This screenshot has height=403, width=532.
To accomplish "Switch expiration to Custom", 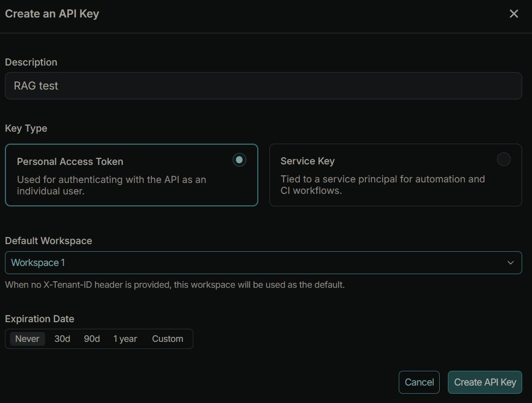I will tap(168, 339).
